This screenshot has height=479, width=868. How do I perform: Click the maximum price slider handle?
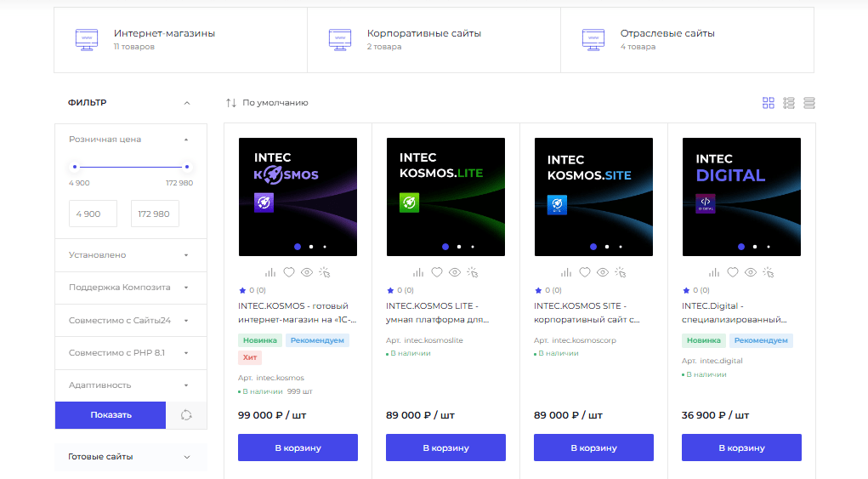[187, 167]
